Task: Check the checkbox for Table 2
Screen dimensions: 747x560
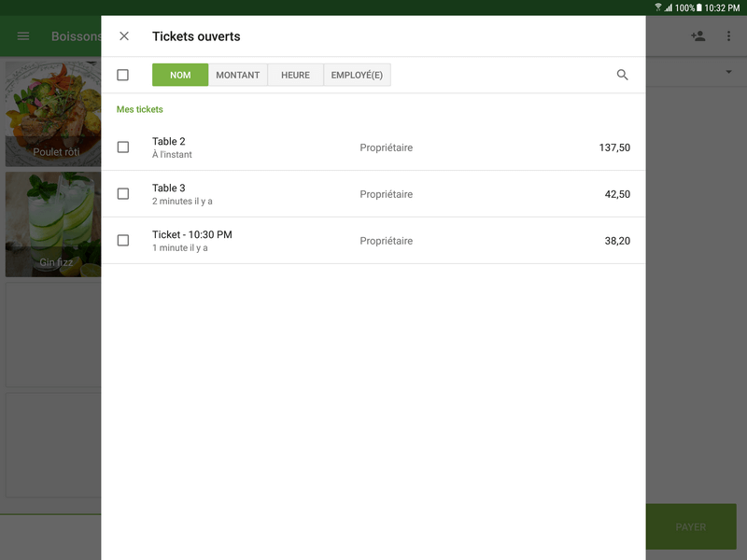Action: [122, 147]
